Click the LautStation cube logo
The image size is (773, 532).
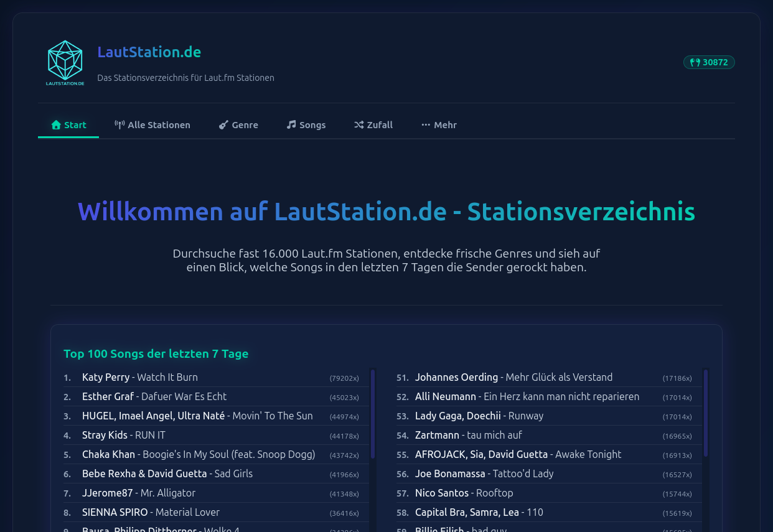click(x=65, y=63)
